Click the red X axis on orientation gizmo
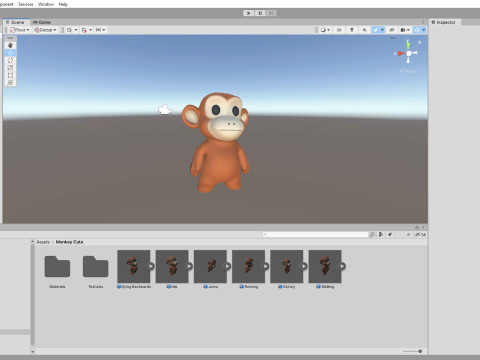This screenshot has width=480, height=360. [x=400, y=53]
